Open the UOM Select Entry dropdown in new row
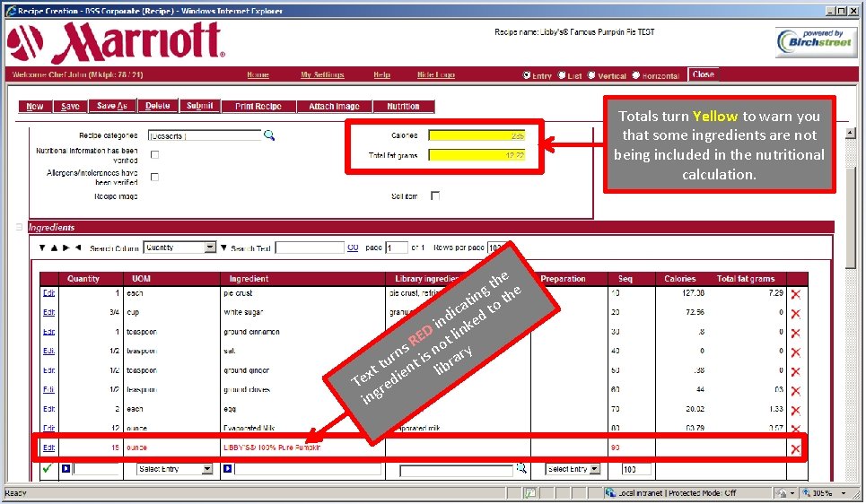Viewport: 866px width, 504px height. [207, 469]
